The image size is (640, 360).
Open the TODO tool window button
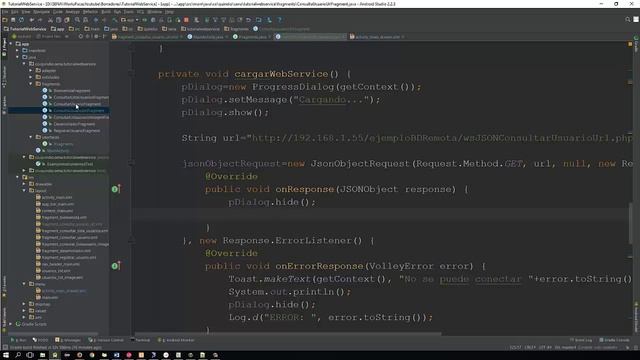tap(40, 340)
